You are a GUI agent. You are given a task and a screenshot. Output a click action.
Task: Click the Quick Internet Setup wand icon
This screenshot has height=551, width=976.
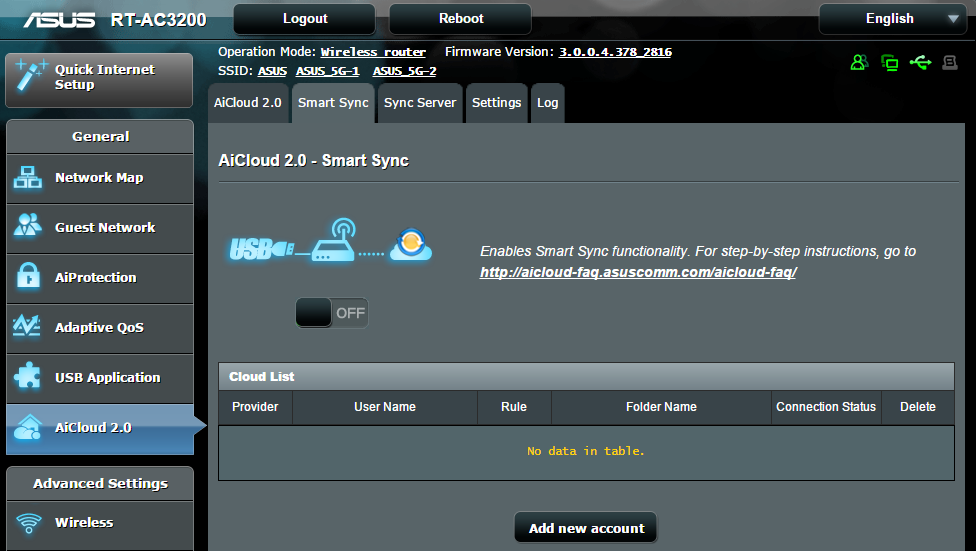(x=30, y=75)
